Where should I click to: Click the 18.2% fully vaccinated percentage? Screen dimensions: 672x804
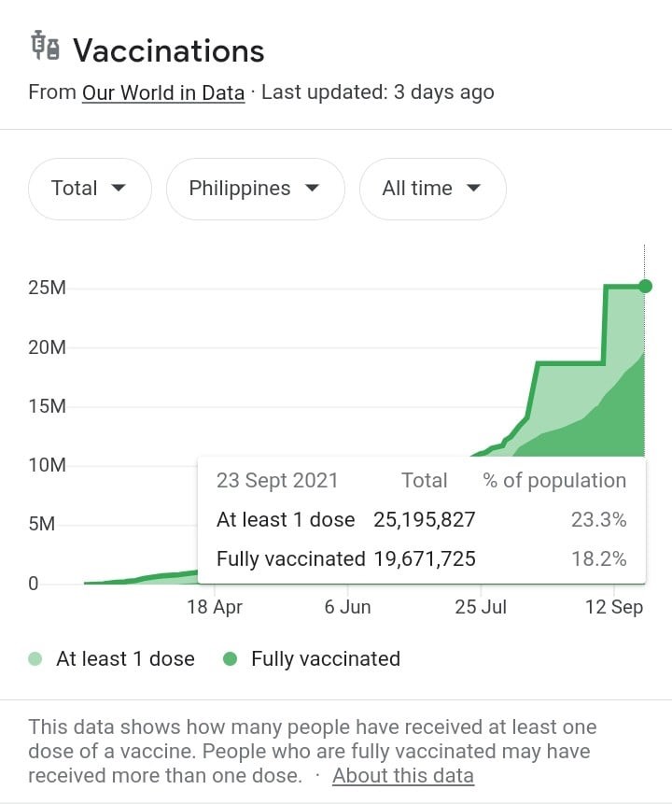click(599, 559)
